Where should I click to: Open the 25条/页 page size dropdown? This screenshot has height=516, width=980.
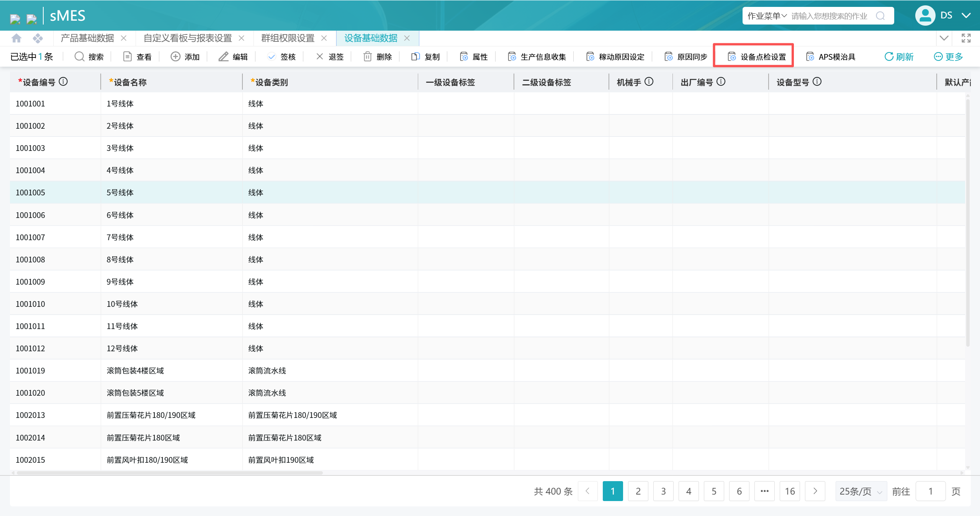click(x=861, y=491)
